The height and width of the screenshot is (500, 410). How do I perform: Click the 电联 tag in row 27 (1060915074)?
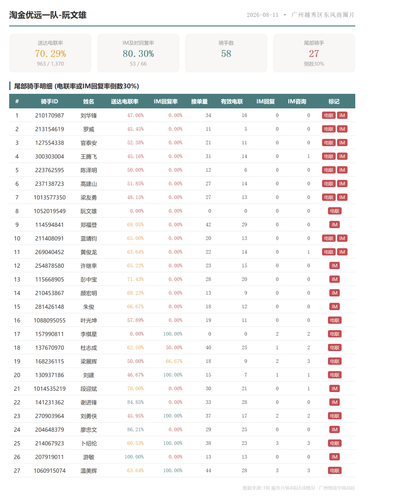point(335,471)
